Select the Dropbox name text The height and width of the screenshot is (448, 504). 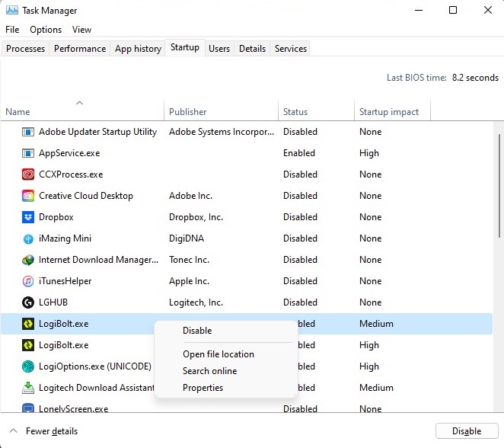coord(56,217)
